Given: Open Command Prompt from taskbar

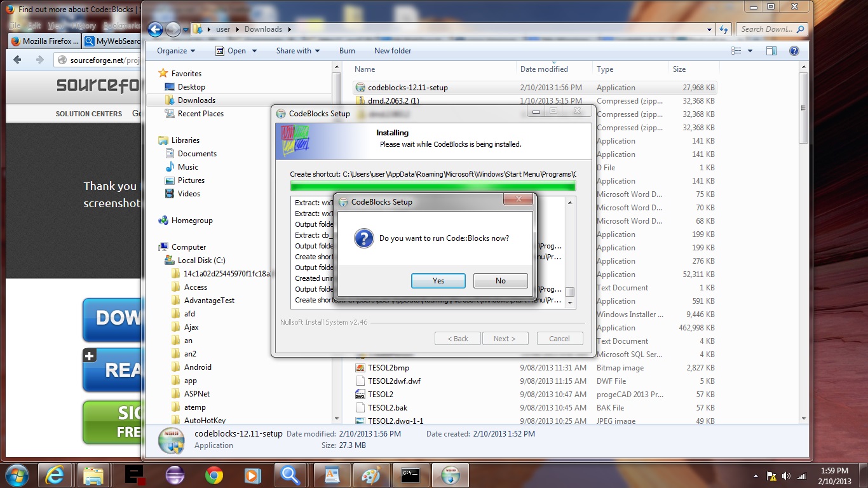Looking at the screenshot, I should click(410, 475).
